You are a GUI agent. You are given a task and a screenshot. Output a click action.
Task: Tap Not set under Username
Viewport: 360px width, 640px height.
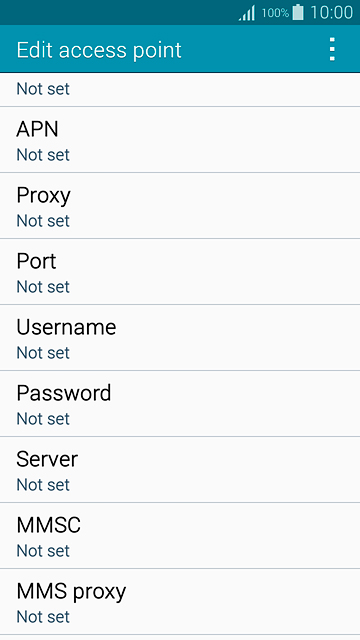[43, 353]
